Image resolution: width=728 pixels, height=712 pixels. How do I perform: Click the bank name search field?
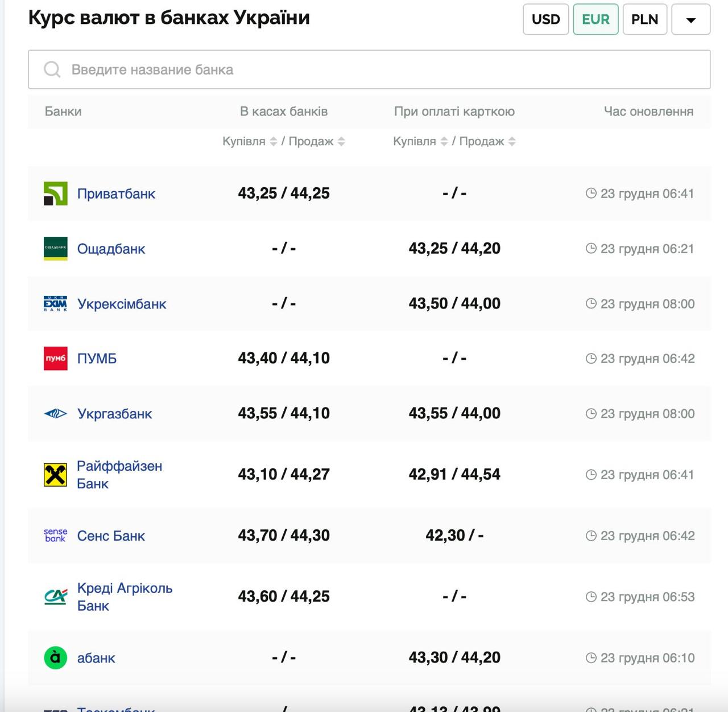click(x=369, y=69)
